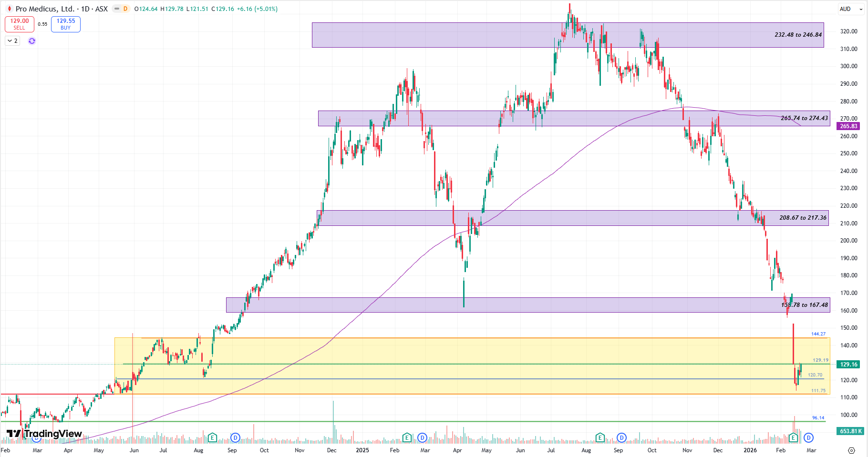Viewport: 868px width, 457px height.
Task: Click the Pro Medicus, Ltd. symbol title
Action: 45,9
